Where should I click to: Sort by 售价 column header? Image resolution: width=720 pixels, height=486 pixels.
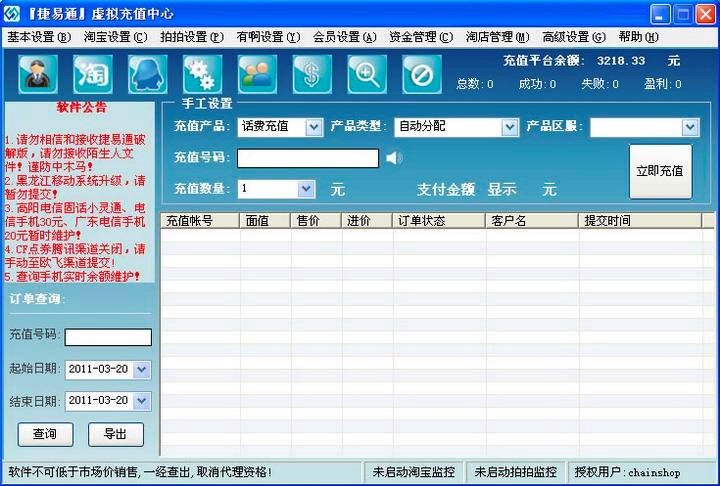(x=316, y=221)
